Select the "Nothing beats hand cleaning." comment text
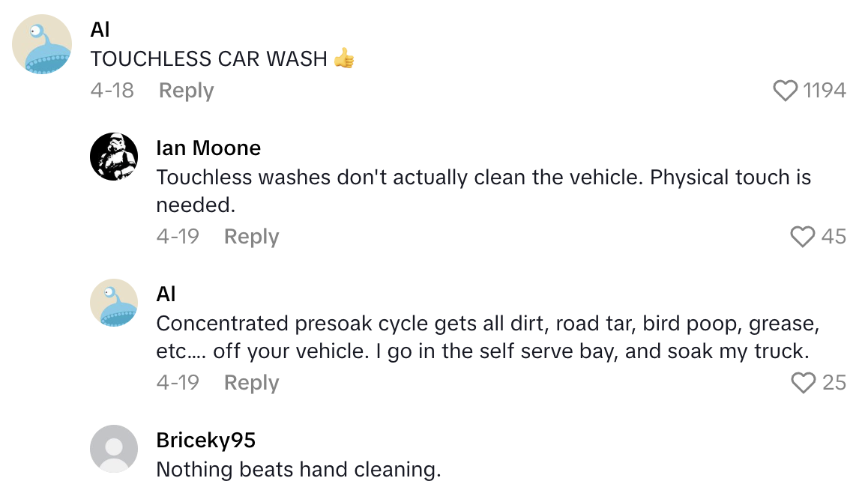This screenshot has width=868, height=487. pyautogui.click(x=298, y=470)
